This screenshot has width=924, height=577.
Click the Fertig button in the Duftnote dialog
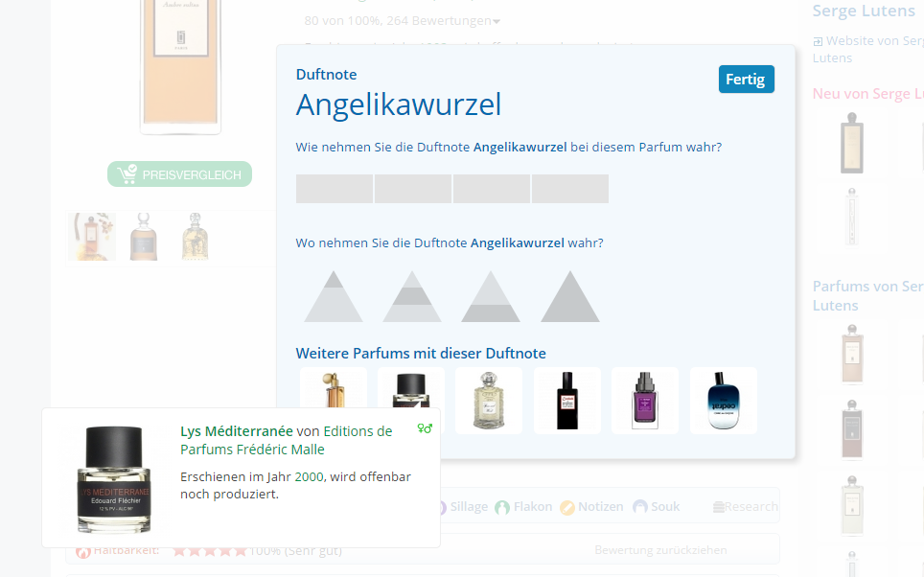click(746, 79)
